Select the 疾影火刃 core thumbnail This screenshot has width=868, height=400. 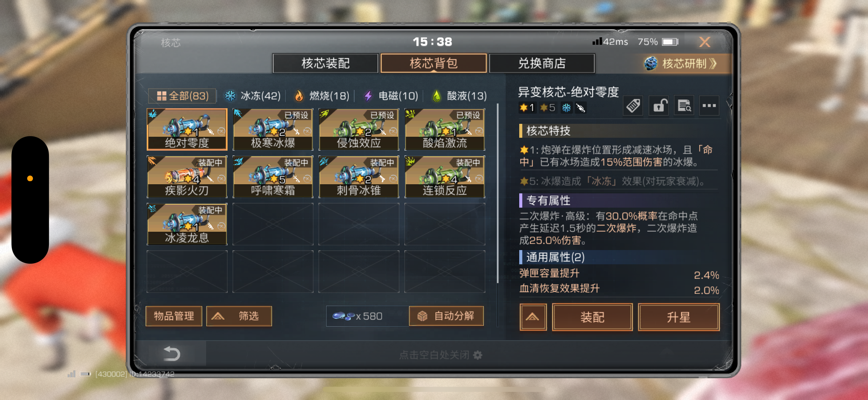click(187, 177)
